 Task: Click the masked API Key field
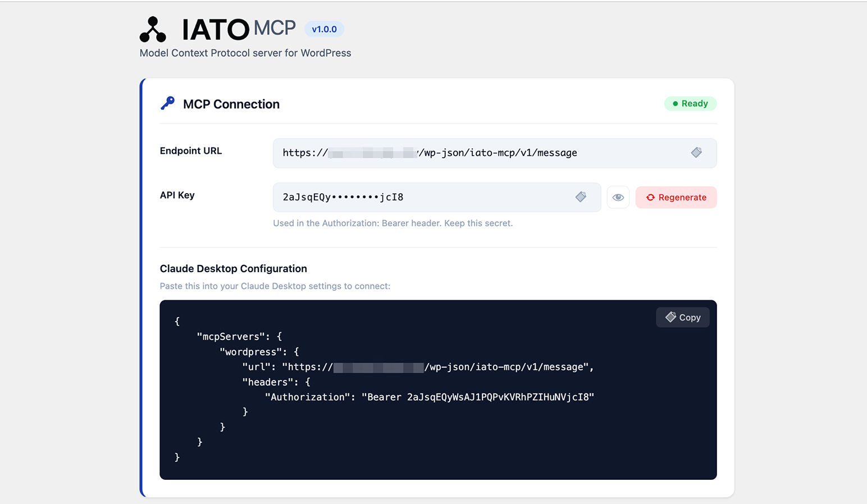437,197
